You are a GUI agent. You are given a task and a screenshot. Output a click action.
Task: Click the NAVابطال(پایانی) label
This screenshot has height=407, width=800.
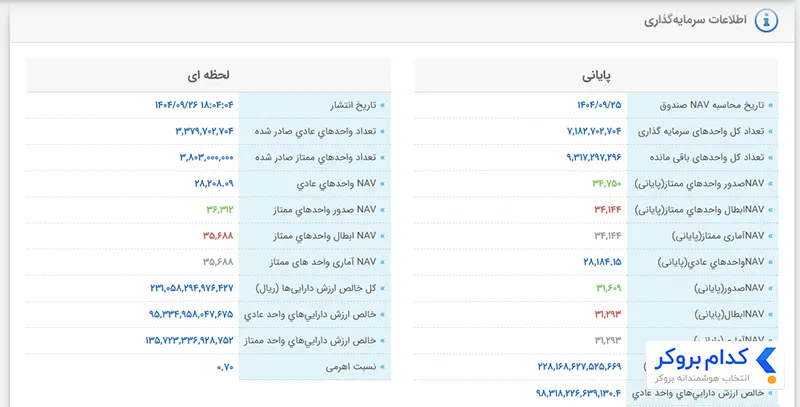tap(729, 315)
